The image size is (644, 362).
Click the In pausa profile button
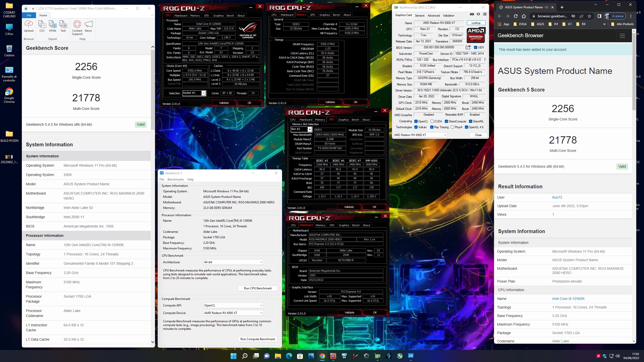(615, 16)
